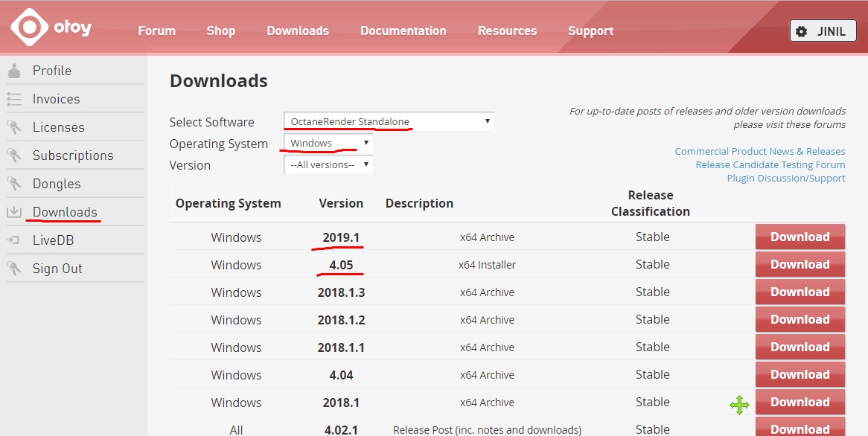868x436 pixels.
Task: Open the JINIL account button
Action: pyautogui.click(x=823, y=31)
